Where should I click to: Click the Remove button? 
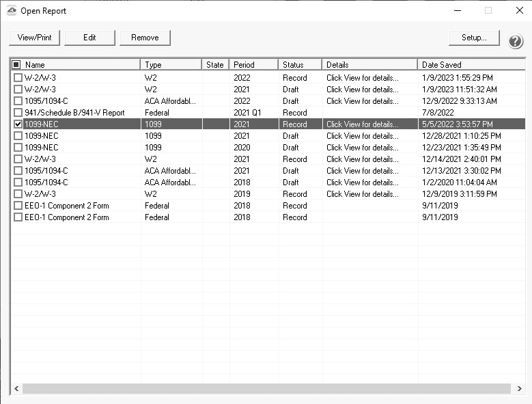[145, 38]
